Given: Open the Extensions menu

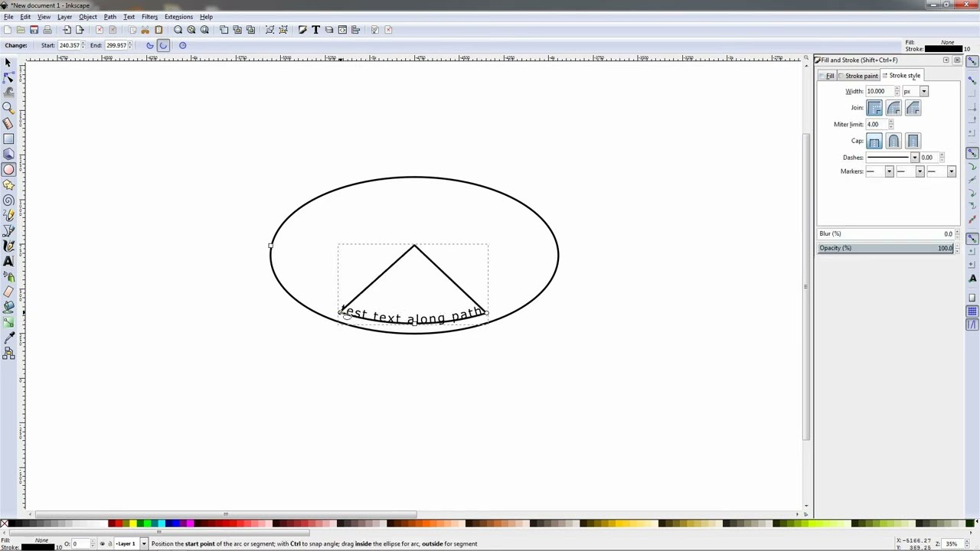Looking at the screenshot, I should [x=178, y=17].
